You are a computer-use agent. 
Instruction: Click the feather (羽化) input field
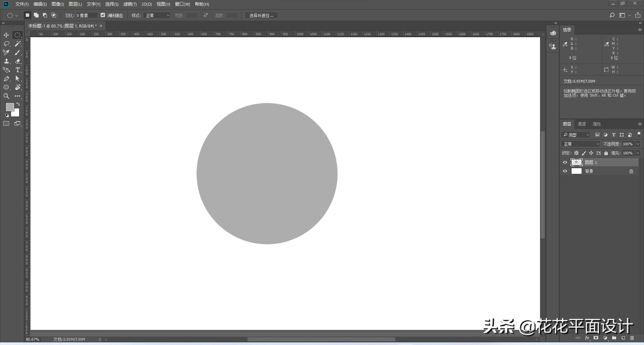click(87, 15)
